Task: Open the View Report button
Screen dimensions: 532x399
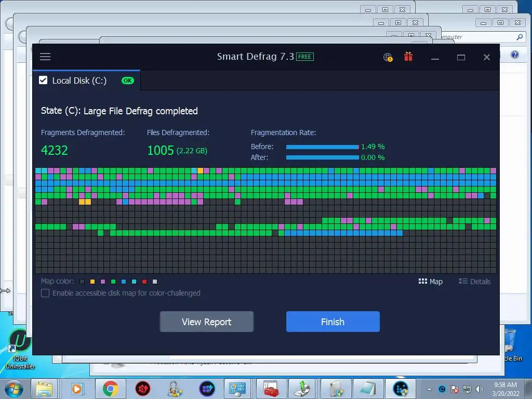Action: (207, 322)
